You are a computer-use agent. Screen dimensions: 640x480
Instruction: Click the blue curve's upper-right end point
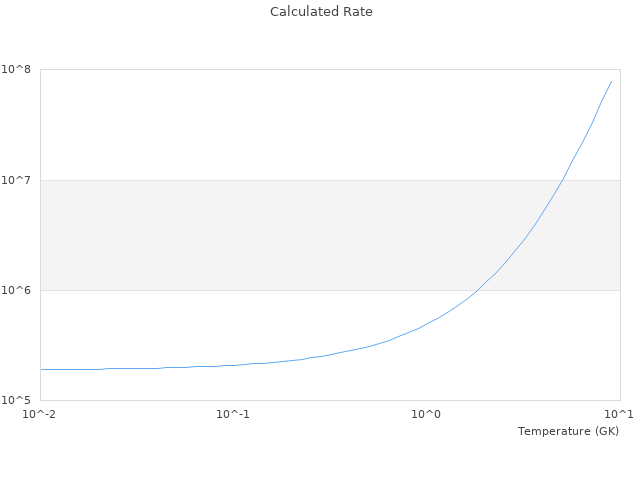[x=611, y=82]
